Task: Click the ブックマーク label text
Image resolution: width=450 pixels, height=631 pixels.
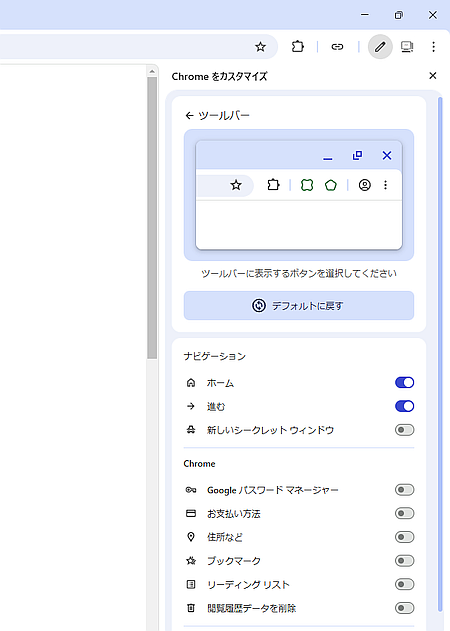Action: click(234, 561)
